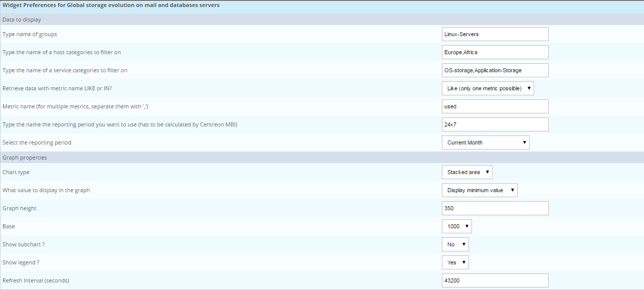The height and width of the screenshot is (290, 644).
Task: Click the Refresh Interval field showing "43200"
Action: (x=495, y=280)
